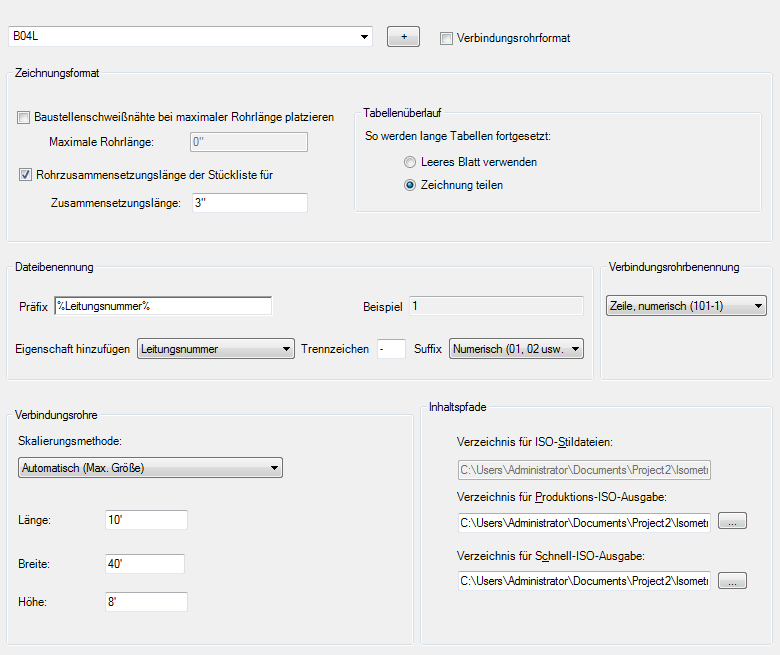
Task: Select the Leeres Blatt verwenden option
Action: coord(410,161)
